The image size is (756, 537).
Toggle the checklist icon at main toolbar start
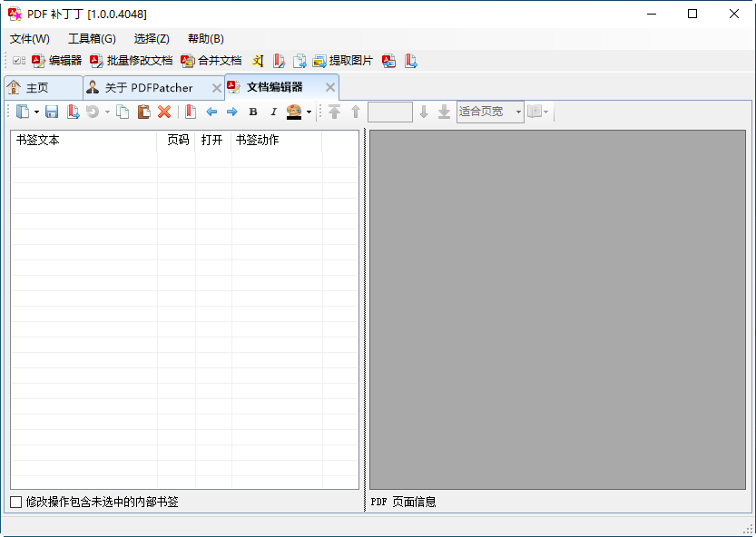pos(19,61)
